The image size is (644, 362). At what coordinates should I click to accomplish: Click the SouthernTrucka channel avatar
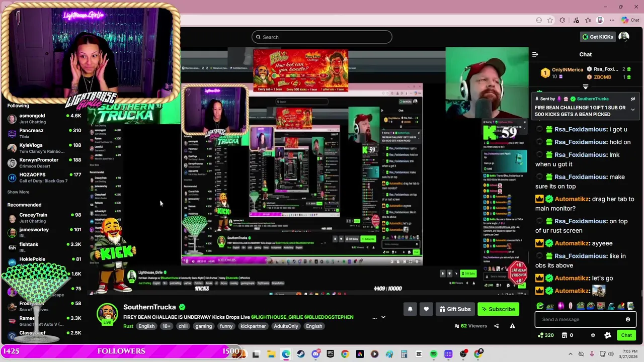(x=107, y=313)
